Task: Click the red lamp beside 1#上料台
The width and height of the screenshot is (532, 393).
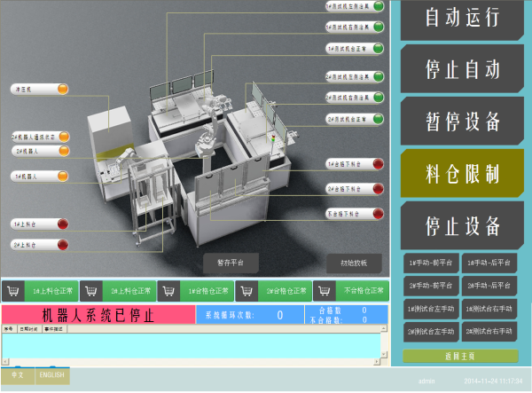Action: pos(63,223)
